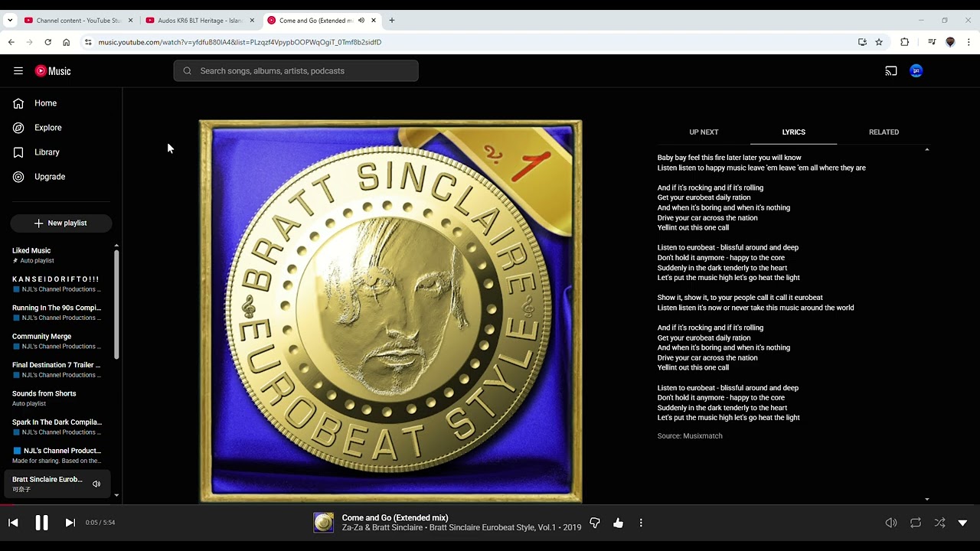Open the Liked Music playlist
The image size is (980, 551).
point(57,256)
